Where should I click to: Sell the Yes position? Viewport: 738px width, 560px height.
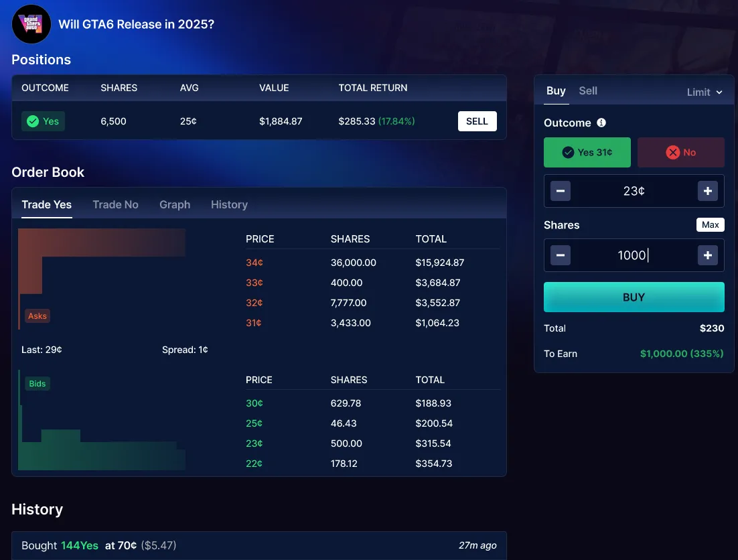pyautogui.click(x=477, y=121)
